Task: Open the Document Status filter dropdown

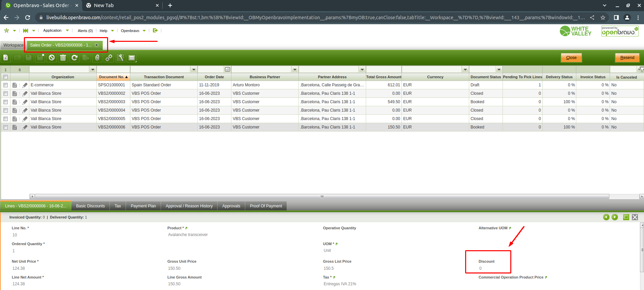Action: pos(499,69)
